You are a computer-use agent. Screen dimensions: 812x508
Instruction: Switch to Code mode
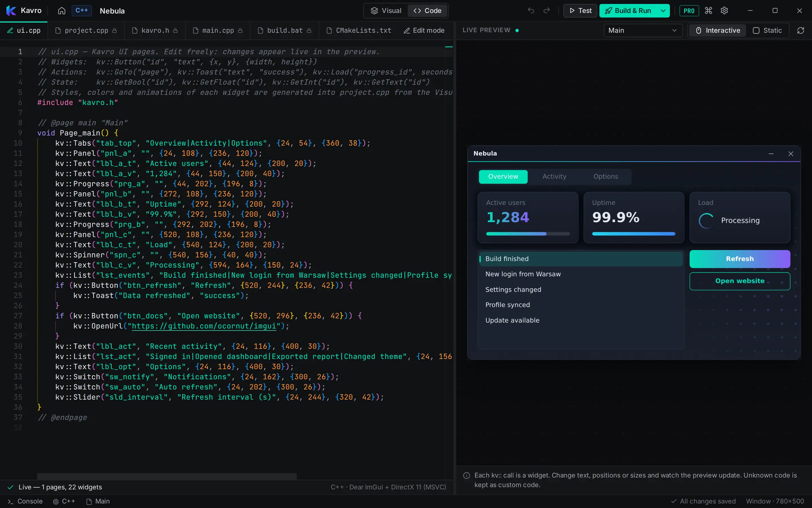(427, 11)
